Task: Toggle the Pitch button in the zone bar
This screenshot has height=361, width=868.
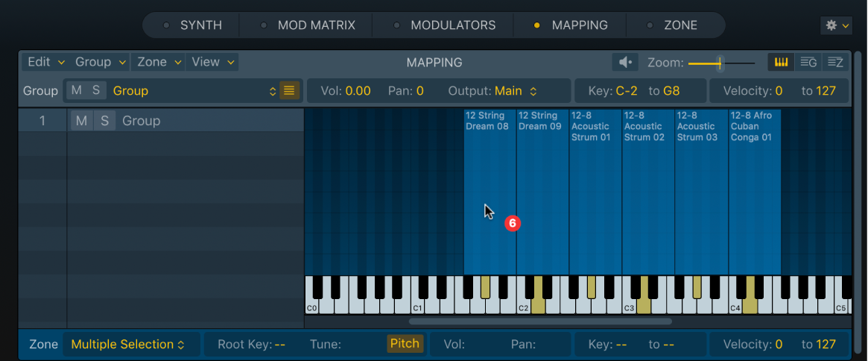Action: point(405,345)
